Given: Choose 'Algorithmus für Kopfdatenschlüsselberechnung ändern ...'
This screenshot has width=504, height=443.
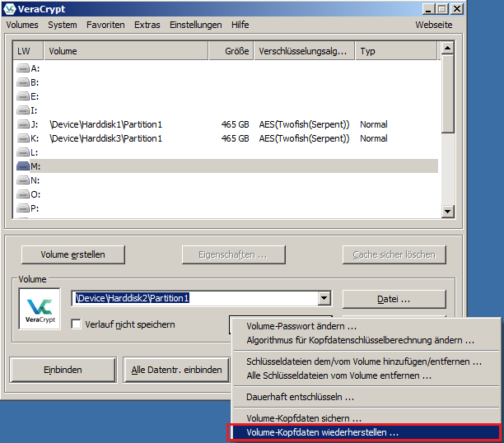Looking at the screenshot, I should pyautogui.click(x=366, y=340).
